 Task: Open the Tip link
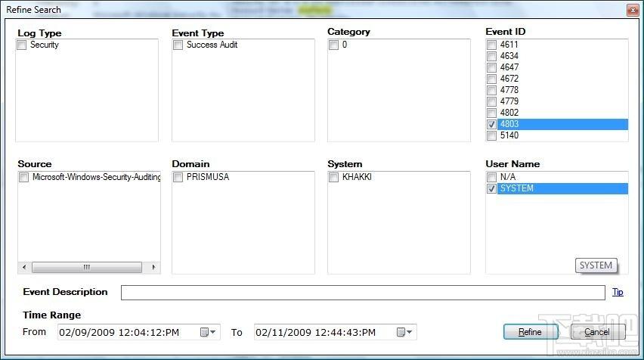tap(618, 292)
